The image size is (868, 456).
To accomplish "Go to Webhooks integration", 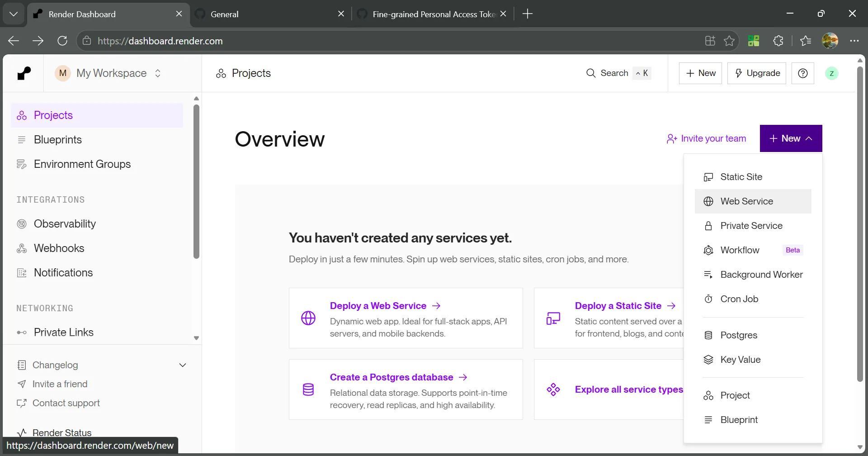I will pos(97,248).
